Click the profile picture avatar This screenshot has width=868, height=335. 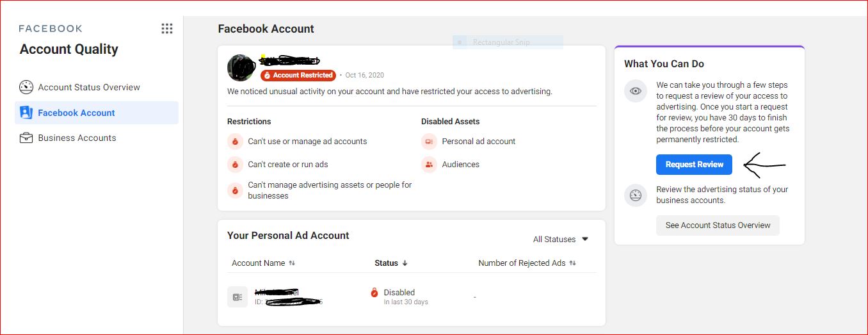click(x=241, y=69)
